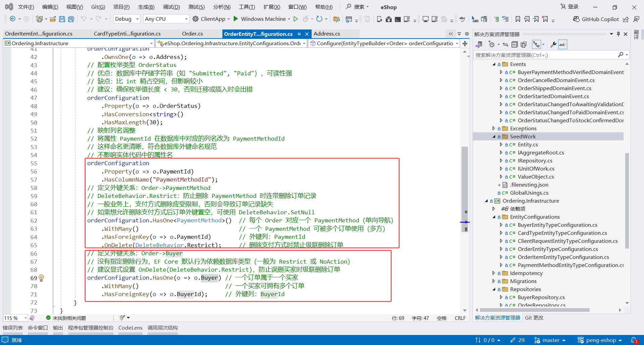Toggle pin on OrderEntityTypeConfiguration.cs tab
The width and height of the screenshot is (644, 345).
(x=299, y=34)
